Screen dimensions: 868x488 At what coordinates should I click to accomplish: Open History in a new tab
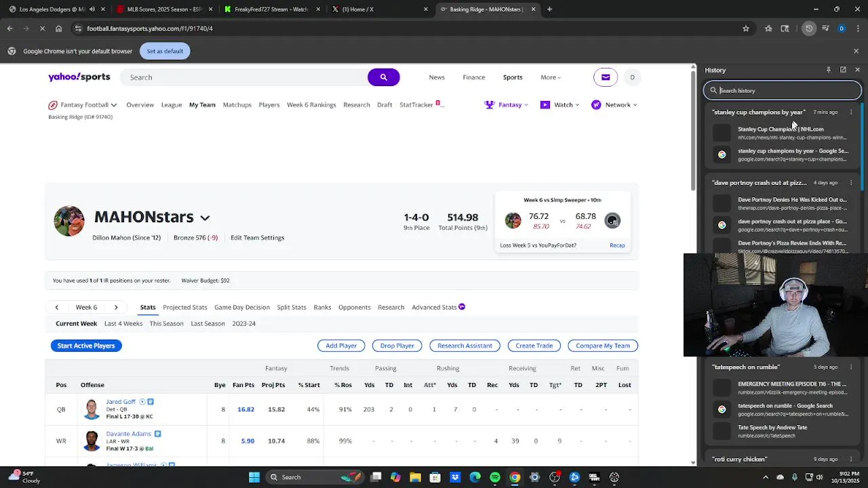[843, 70]
